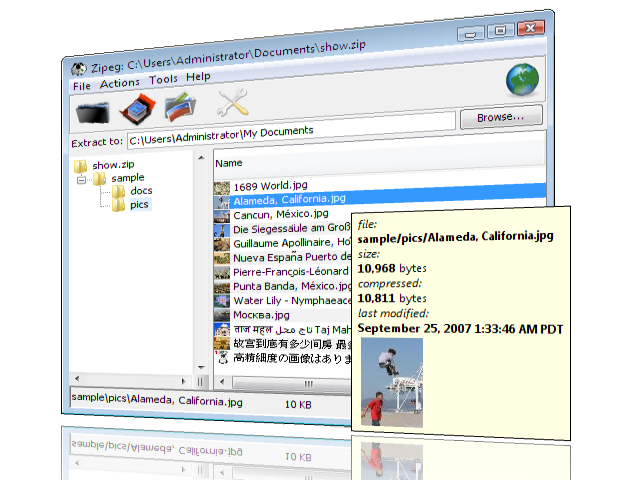This screenshot has height=480, width=640.
Task: Click the thumbnail icon beside 1689 World.jpg
Action: pyautogui.click(x=222, y=187)
